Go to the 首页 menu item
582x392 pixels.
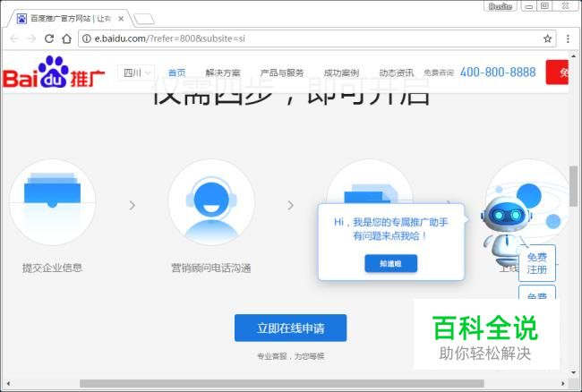[x=176, y=72]
